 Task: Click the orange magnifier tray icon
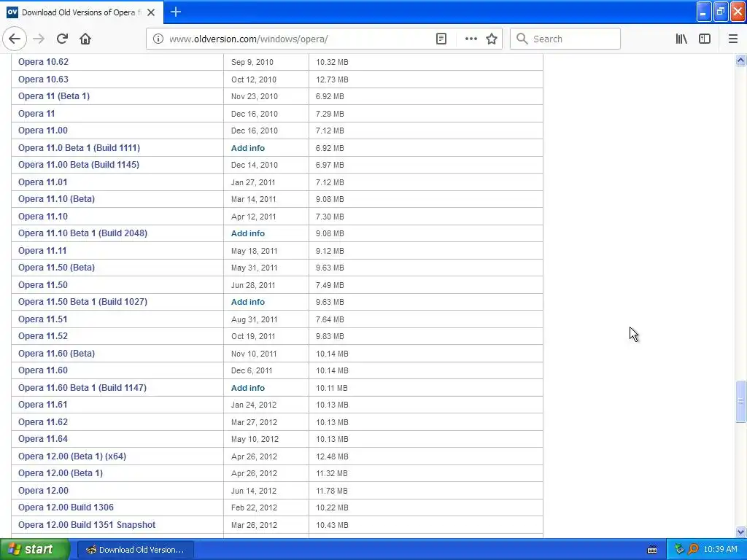[x=693, y=550]
